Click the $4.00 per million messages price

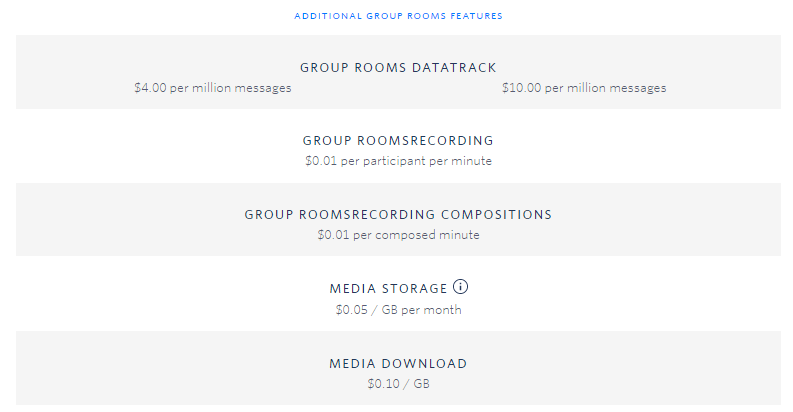[x=213, y=88]
